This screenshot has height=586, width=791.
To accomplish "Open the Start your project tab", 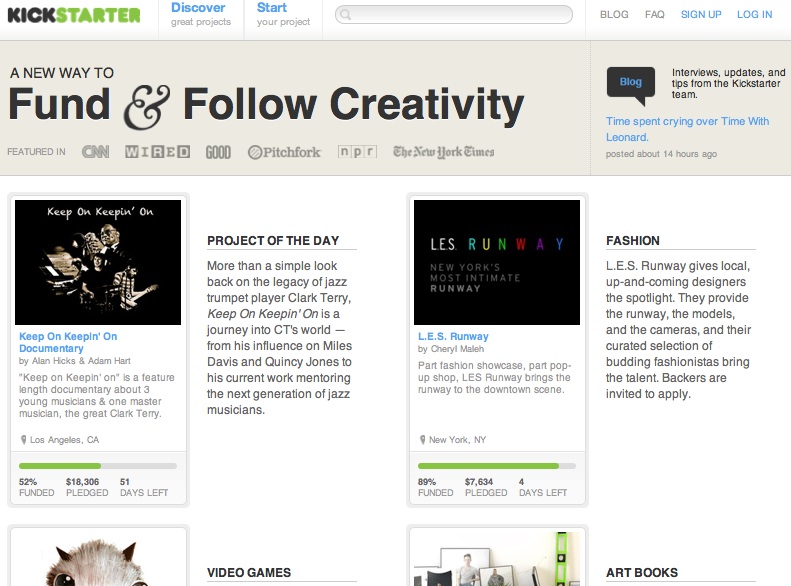I will click(x=280, y=15).
